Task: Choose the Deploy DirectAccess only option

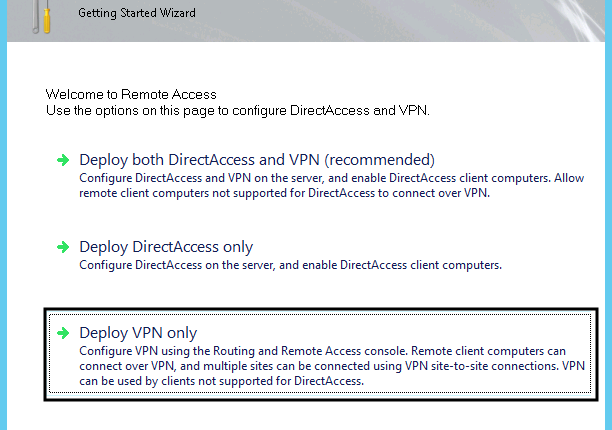Action: tap(166, 247)
